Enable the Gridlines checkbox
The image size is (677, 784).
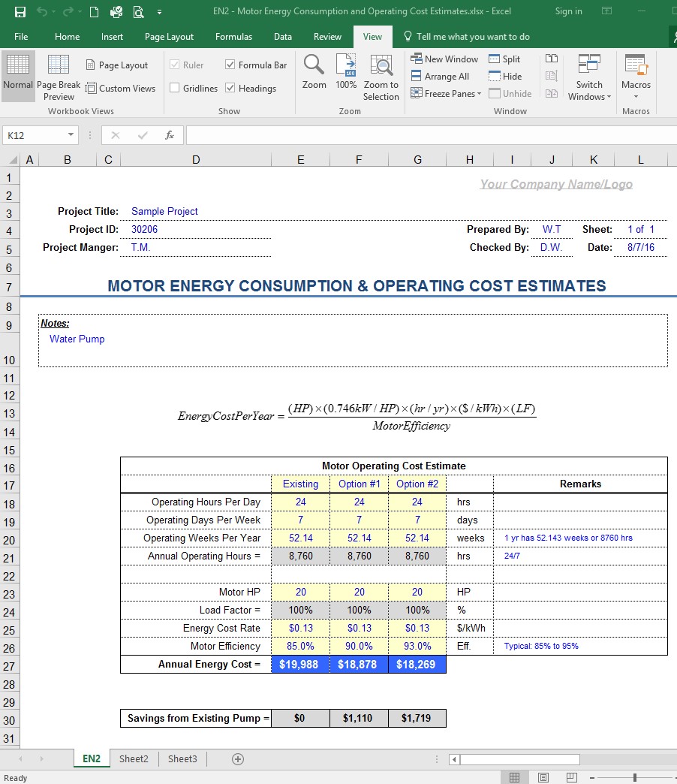pos(174,88)
